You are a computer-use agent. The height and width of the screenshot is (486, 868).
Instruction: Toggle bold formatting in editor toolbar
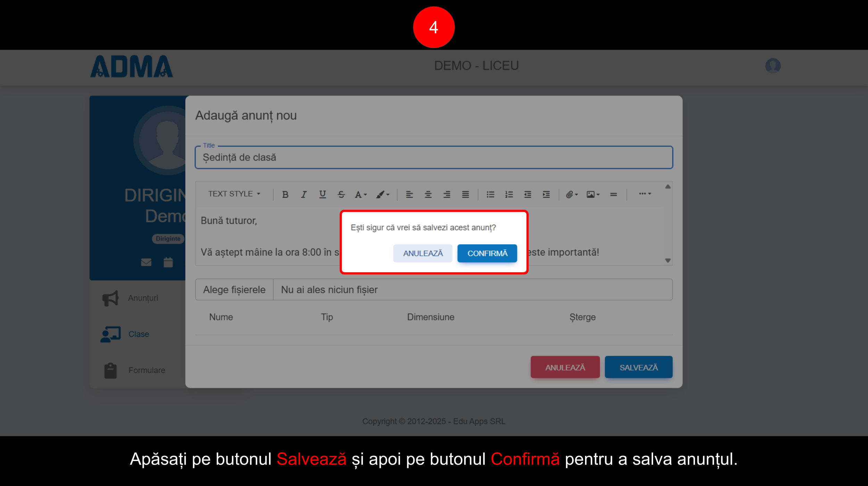[285, 194]
